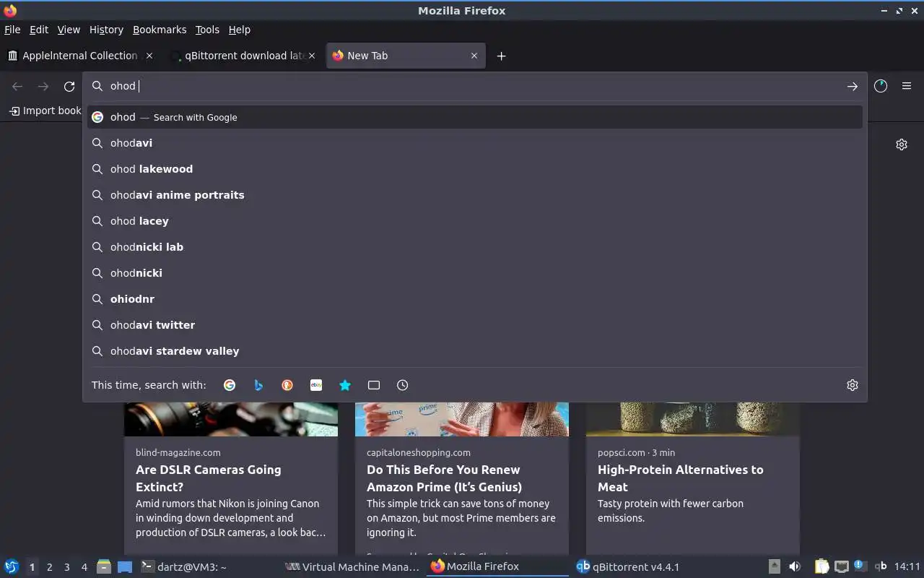The image size is (924, 578).
Task: Open new tab page personalize gear
Action: coord(902,144)
